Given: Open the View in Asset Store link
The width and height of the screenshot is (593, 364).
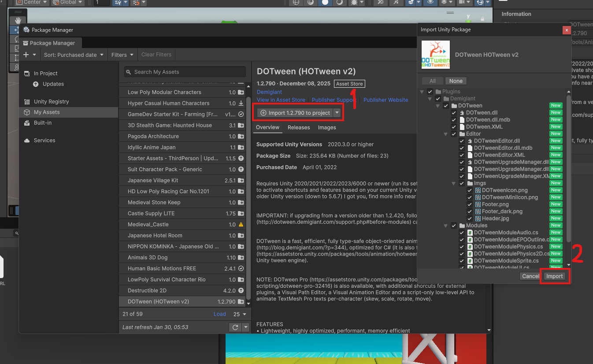Looking at the screenshot, I should (281, 100).
